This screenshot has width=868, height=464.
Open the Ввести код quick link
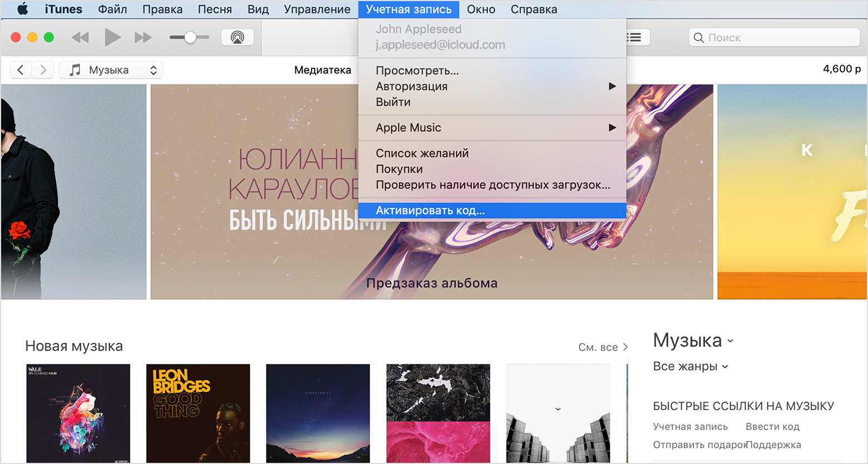coord(772,427)
